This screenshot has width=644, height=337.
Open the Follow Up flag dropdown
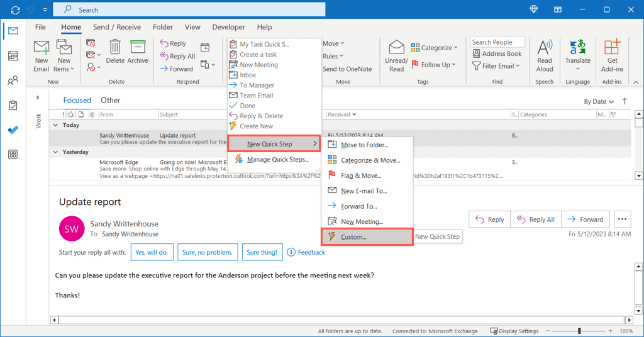click(433, 64)
